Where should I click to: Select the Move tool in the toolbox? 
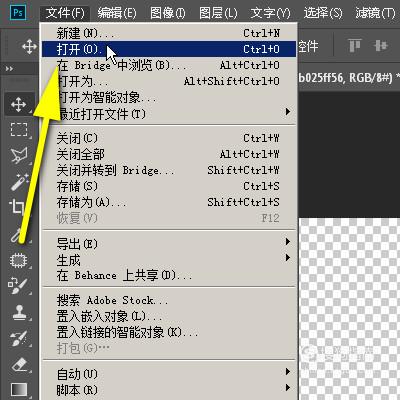[x=19, y=105]
